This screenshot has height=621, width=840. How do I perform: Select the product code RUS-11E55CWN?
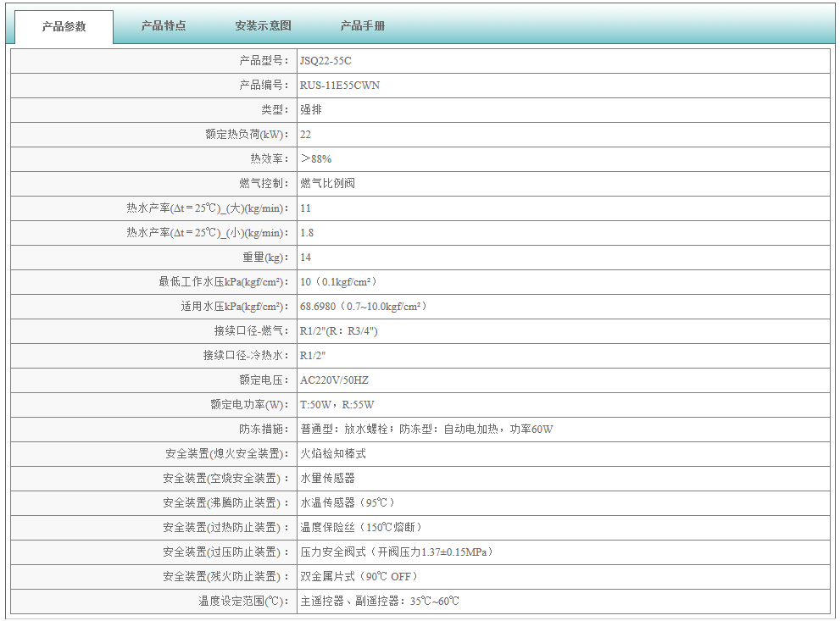click(x=340, y=85)
